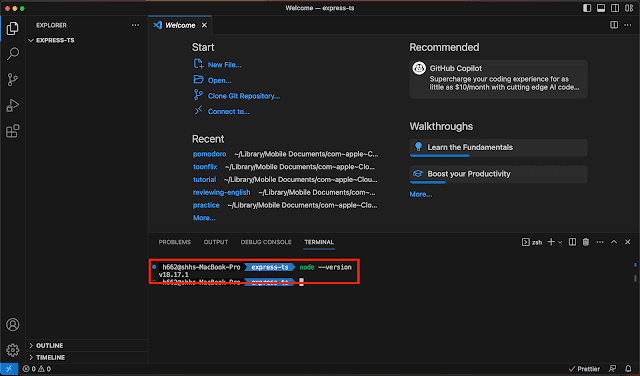Close the Welcome tab
The width and height of the screenshot is (640, 376).
pos(204,25)
